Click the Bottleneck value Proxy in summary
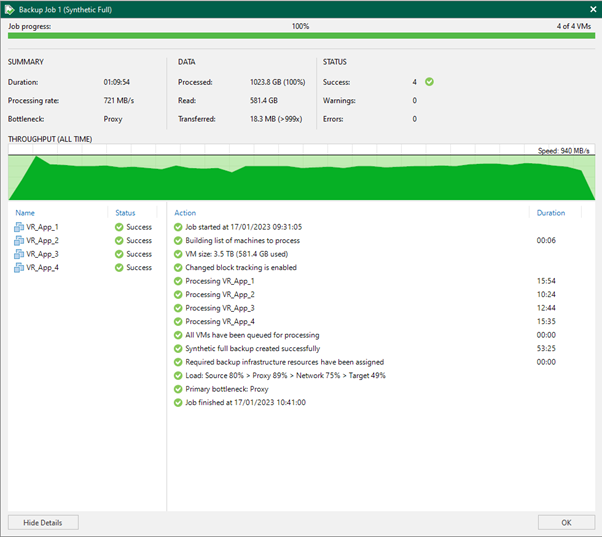This screenshot has width=602, height=537. pyautogui.click(x=112, y=119)
